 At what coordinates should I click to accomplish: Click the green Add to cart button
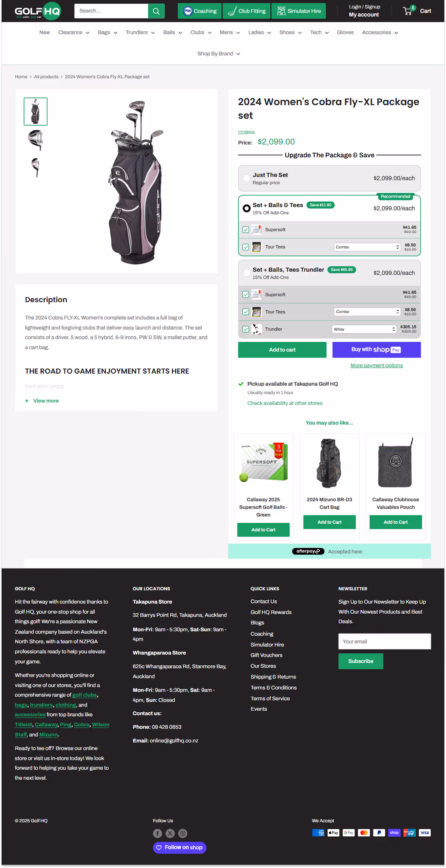pos(282,350)
